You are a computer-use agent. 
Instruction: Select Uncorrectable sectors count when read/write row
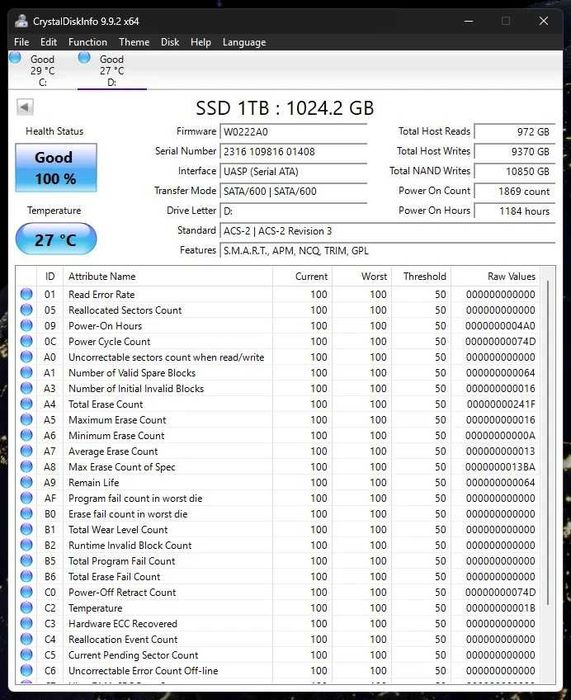(280, 357)
